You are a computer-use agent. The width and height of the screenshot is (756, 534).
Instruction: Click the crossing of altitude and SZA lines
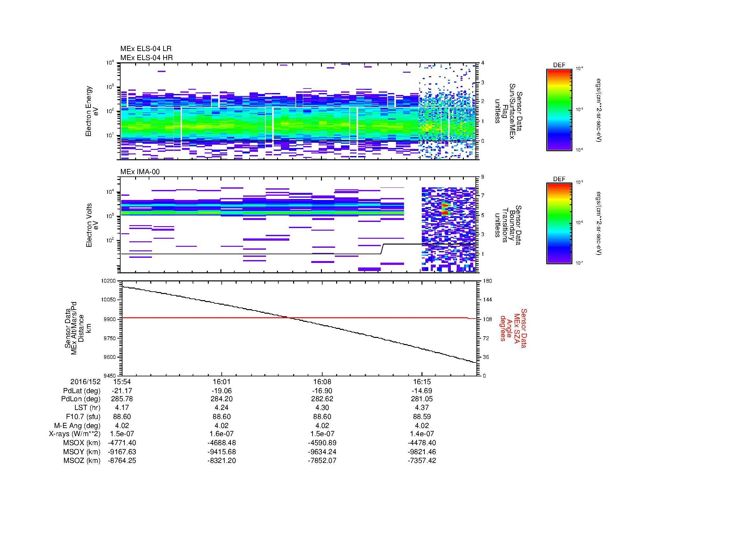click(x=289, y=318)
